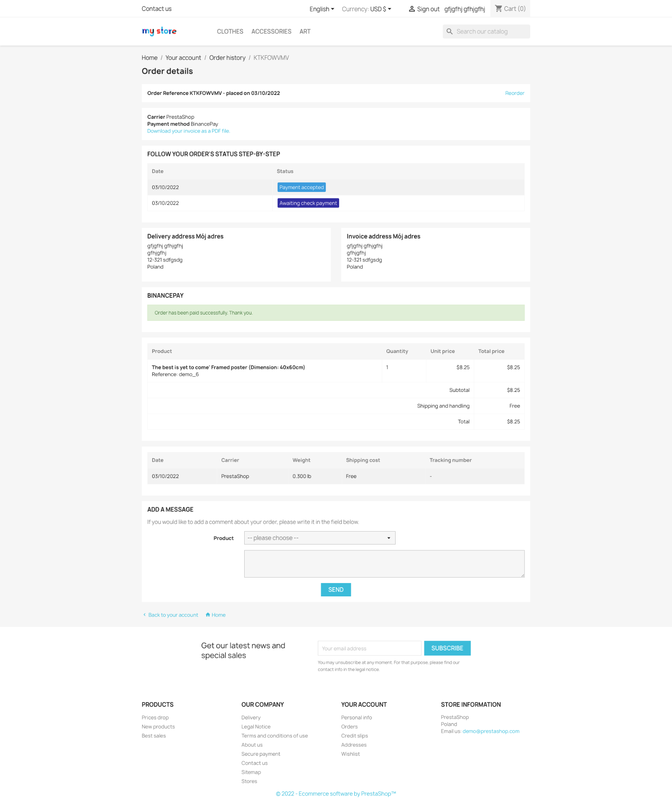
Task: Click the back chevron beside Back to your account
Action: pyautogui.click(x=144, y=615)
